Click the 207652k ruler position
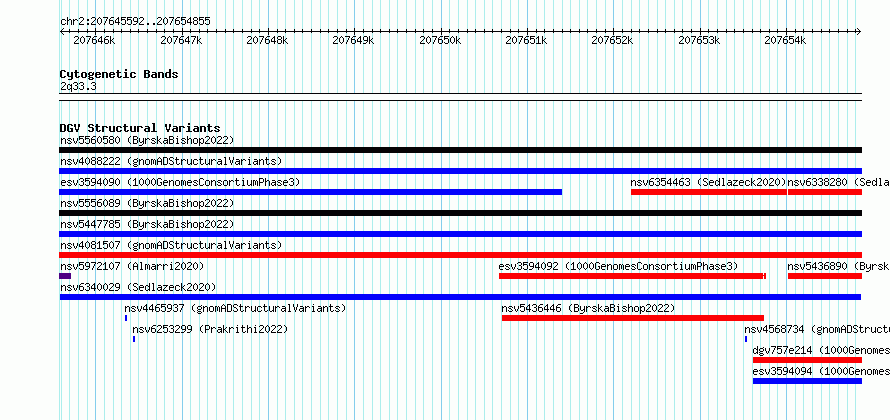Screen dimensions: 890x420 612,40
